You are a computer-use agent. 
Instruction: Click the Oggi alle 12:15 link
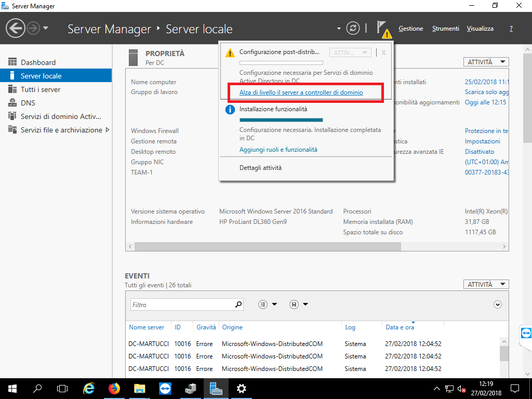(x=485, y=102)
